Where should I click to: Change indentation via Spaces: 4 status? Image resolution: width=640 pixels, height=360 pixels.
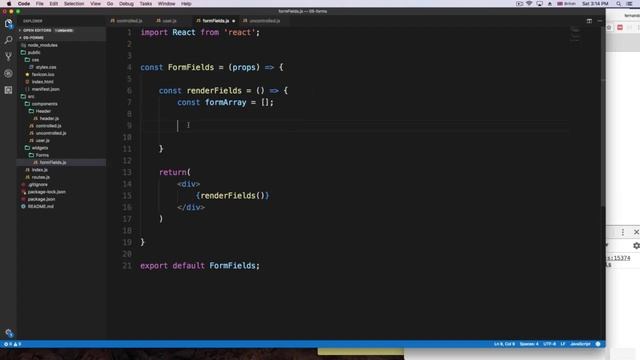[x=529, y=344]
